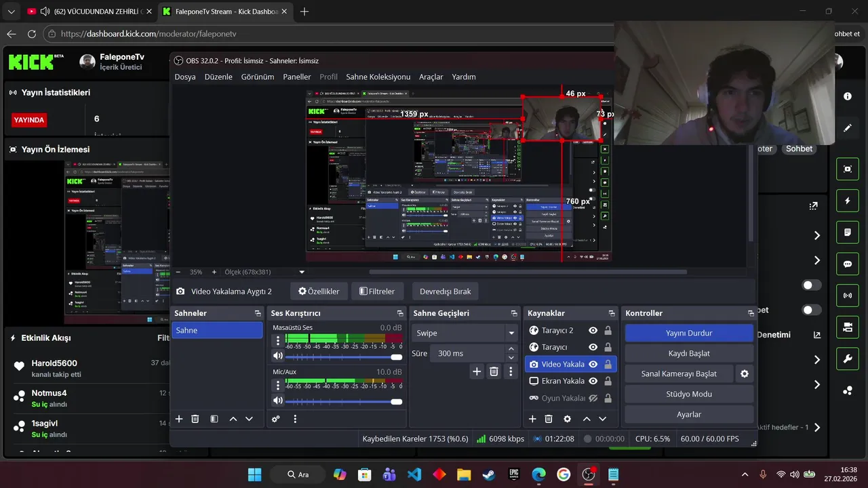Image resolution: width=868 pixels, height=488 pixels.
Task: Open source properties gear in Kaynaklar footer
Action: [568, 419]
